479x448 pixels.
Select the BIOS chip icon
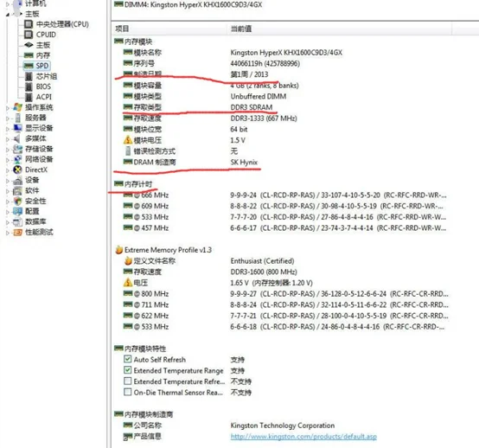tap(29, 86)
